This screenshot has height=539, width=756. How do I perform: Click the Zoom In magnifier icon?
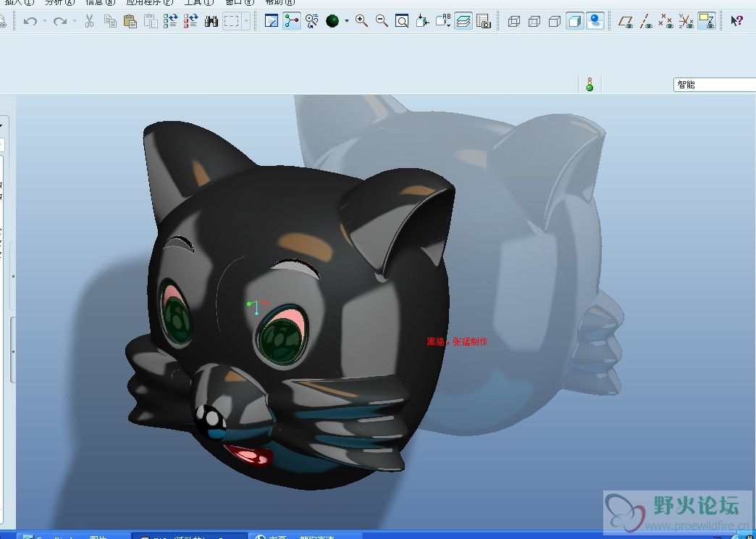pyautogui.click(x=361, y=21)
